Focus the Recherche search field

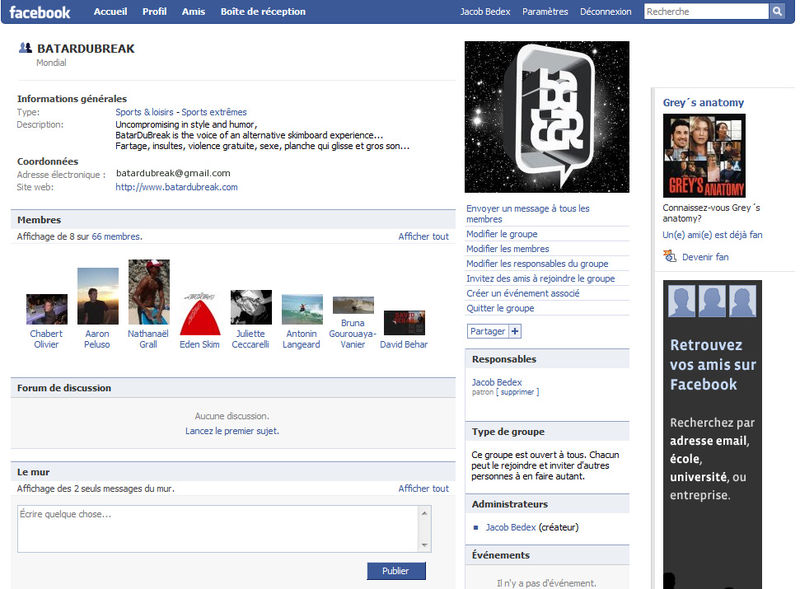coord(707,11)
